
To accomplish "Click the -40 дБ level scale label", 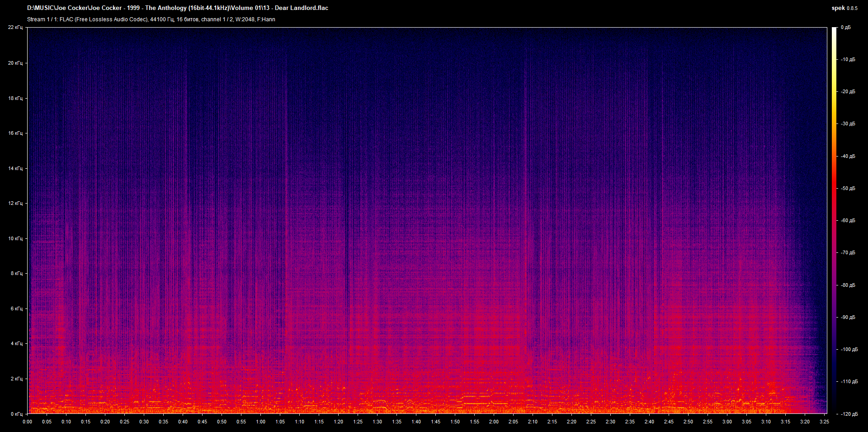I will (x=848, y=156).
